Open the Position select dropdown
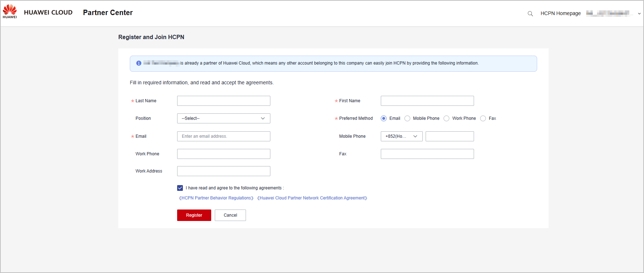The height and width of the screenshot is (273, 644). click(x=224, y=118)
